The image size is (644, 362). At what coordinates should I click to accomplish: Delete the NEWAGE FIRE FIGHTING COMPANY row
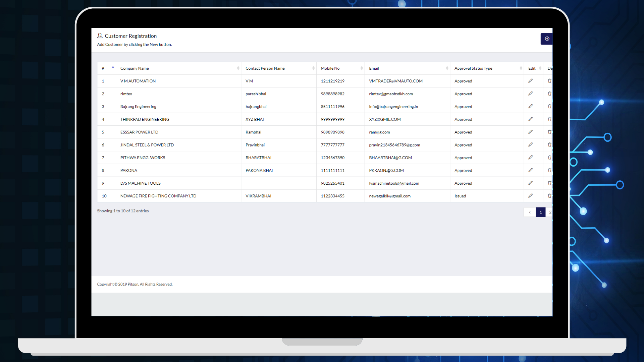coord(549,195)
